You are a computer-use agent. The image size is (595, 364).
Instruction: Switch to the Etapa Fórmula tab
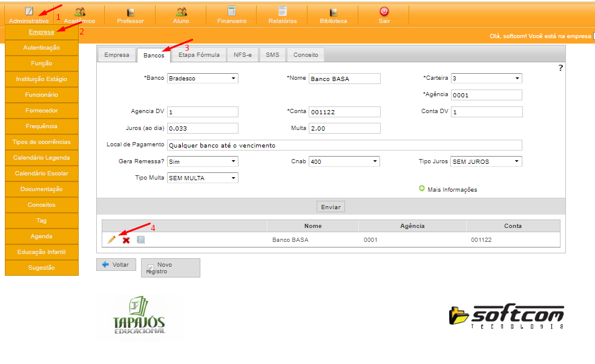pyautogui.click(x=199, y=55)
